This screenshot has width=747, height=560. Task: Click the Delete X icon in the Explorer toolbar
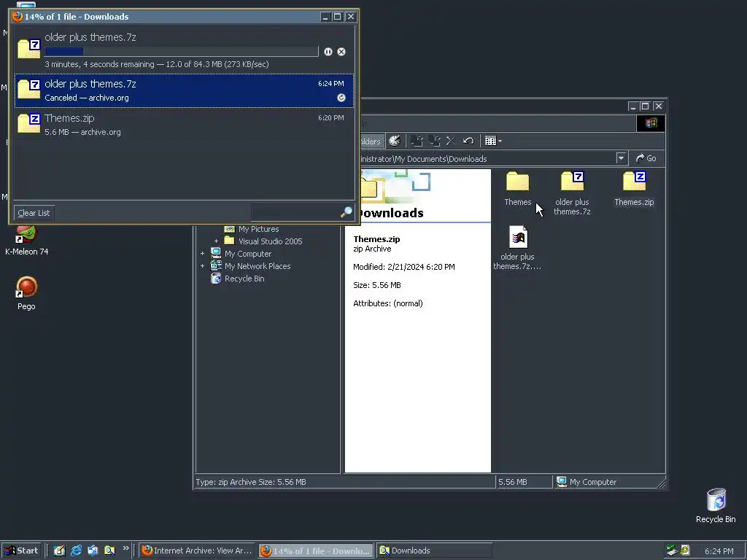click(x=450, y=141)
